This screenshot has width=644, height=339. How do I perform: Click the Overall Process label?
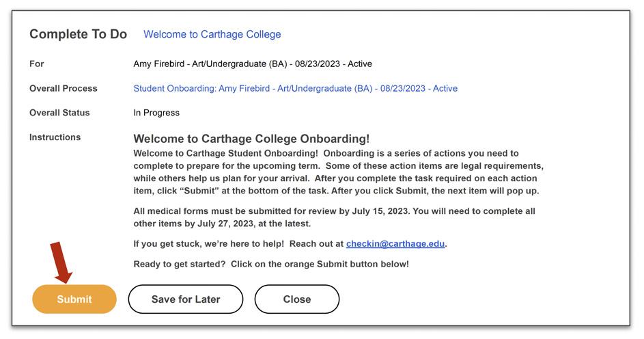(63, 88)
